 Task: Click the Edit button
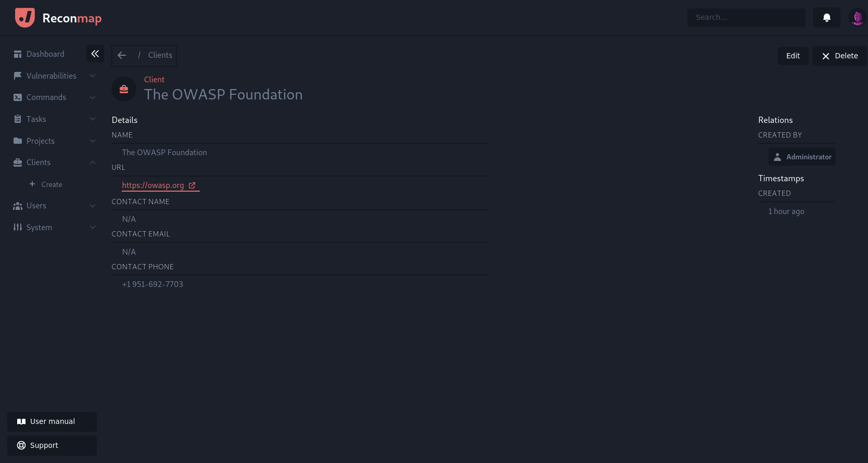point(793,56)
